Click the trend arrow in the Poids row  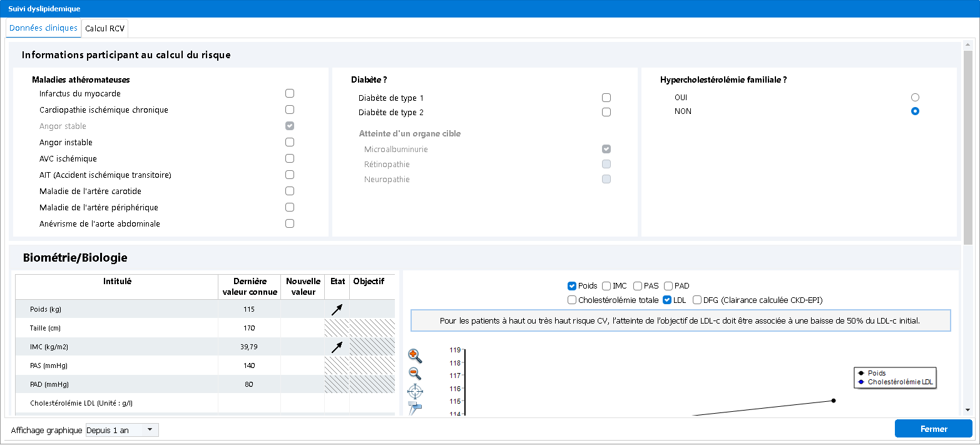[x=337, y=309]
